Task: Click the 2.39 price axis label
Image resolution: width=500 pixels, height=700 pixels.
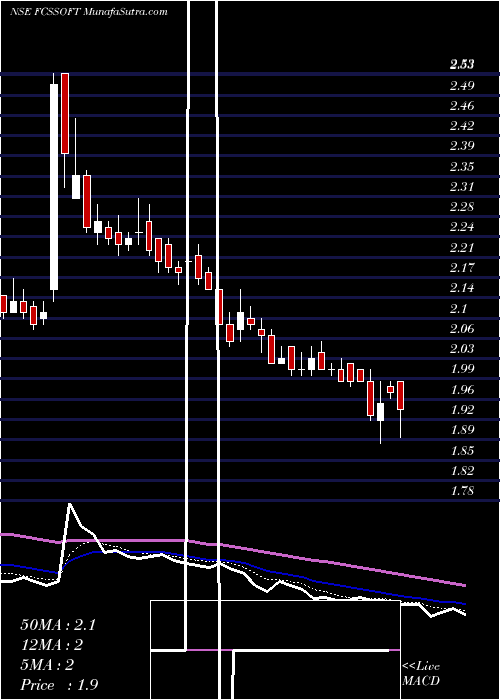Action: pos(461,146)
